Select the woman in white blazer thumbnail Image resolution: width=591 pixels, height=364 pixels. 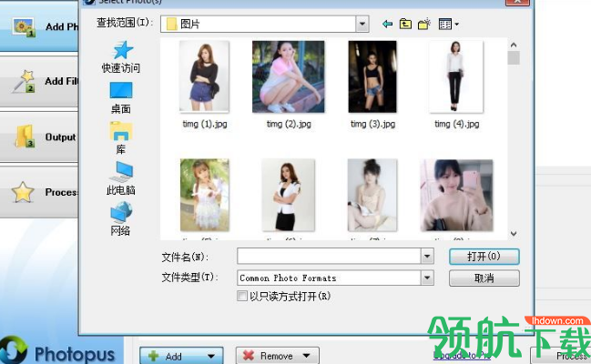tap(289, 195)
